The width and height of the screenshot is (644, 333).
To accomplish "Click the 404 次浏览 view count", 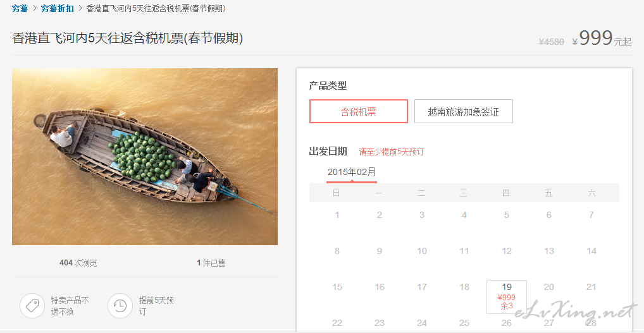I will tap(78, 263).
